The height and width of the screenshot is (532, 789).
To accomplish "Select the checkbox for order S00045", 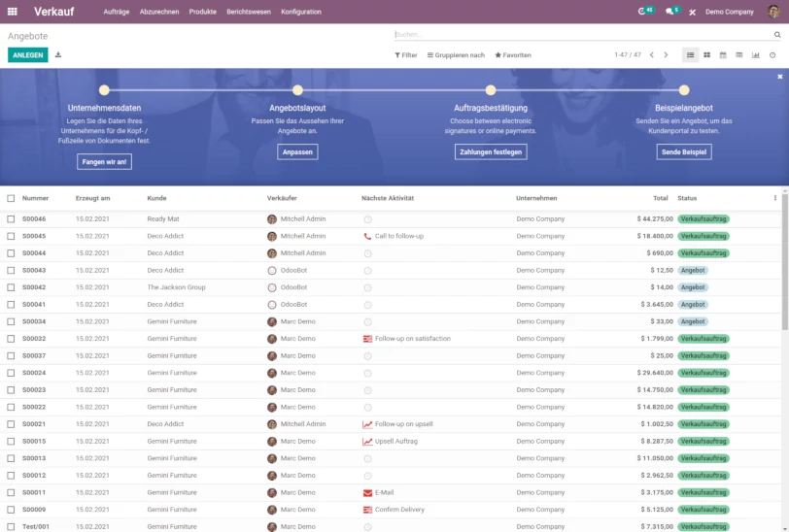I will (11, 236).
